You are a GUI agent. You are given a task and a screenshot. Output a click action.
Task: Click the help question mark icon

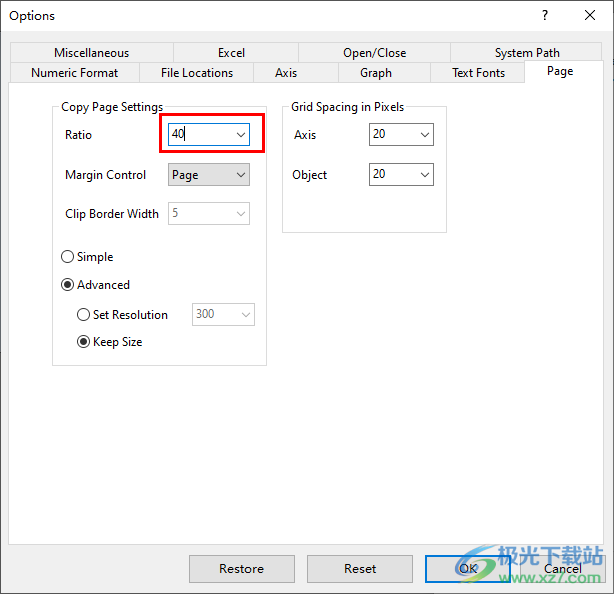click(x=545, y=15)
